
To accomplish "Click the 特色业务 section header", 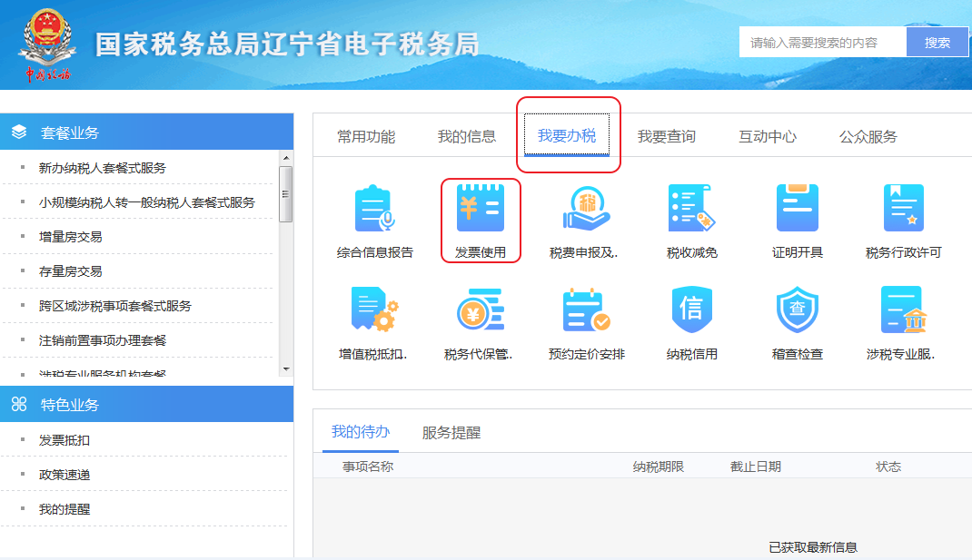I will (147, 404).
